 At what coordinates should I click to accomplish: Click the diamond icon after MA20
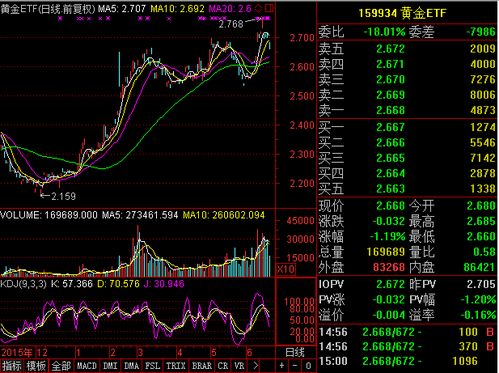[258, 8]
